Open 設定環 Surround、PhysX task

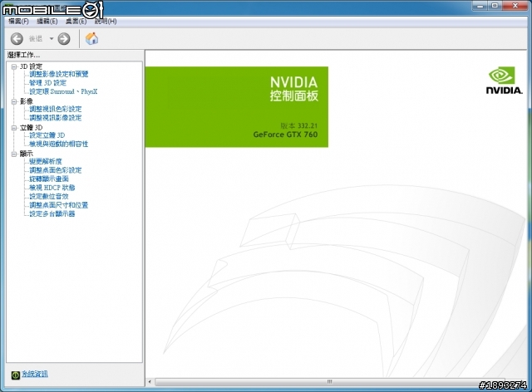[63, 91]
